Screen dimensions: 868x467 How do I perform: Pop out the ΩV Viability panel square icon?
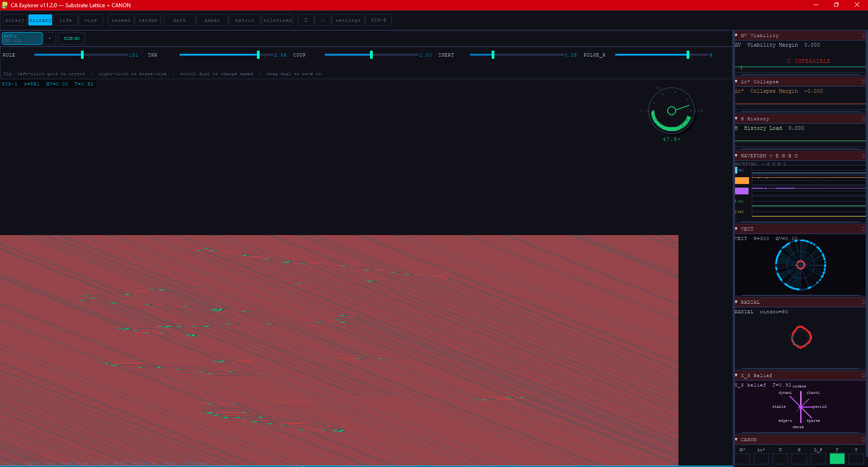(863, 35)
